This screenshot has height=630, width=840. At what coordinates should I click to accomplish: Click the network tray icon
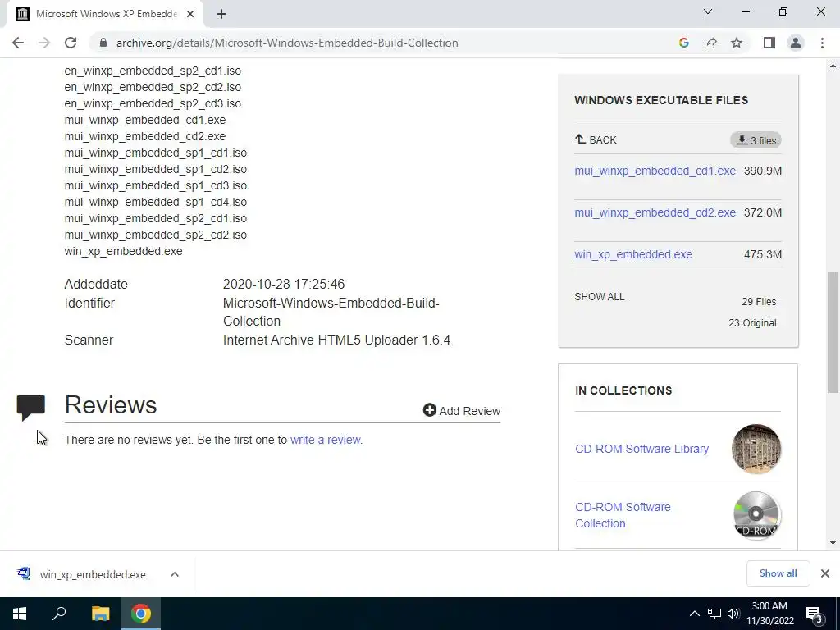tap(714, 614)
